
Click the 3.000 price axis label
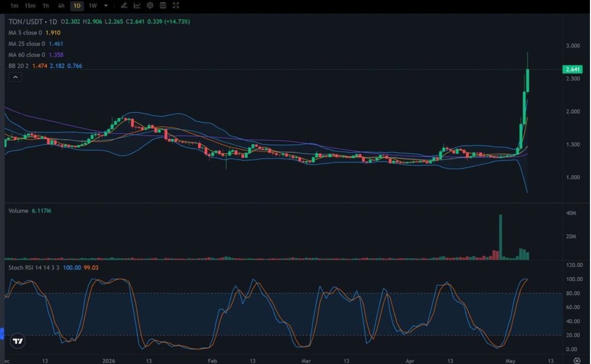tap(573, 46)
